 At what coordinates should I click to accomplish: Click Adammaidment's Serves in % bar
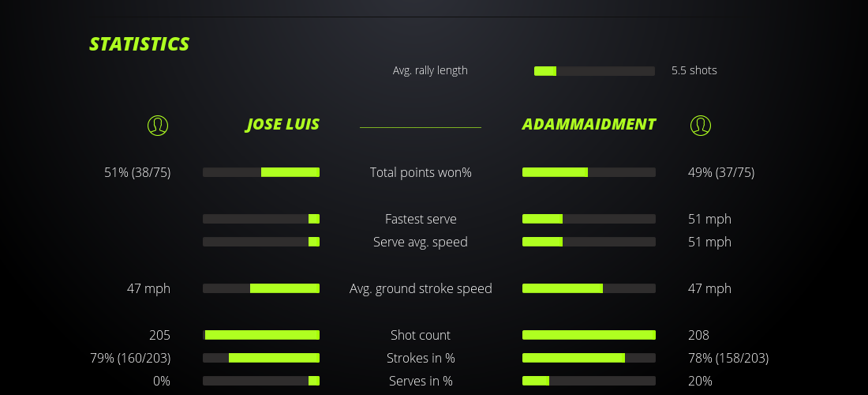(x=589, y=381)
